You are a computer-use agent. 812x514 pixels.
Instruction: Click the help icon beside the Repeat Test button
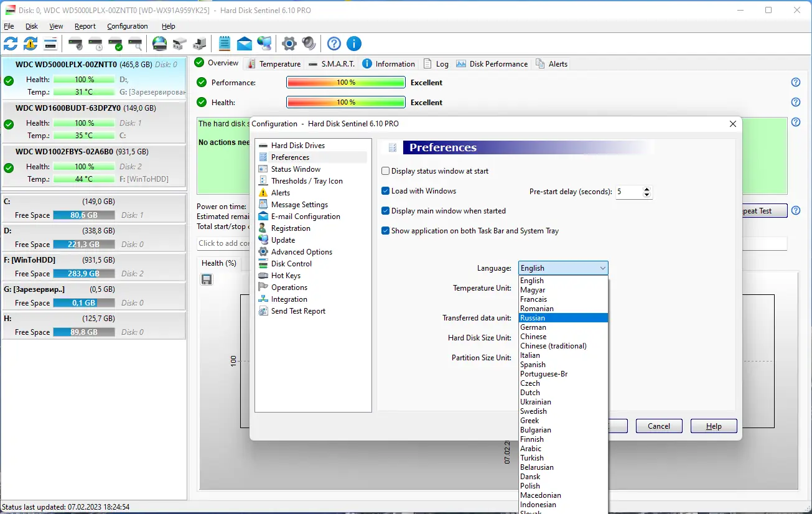pyautogui.click(x=795, y=210)
